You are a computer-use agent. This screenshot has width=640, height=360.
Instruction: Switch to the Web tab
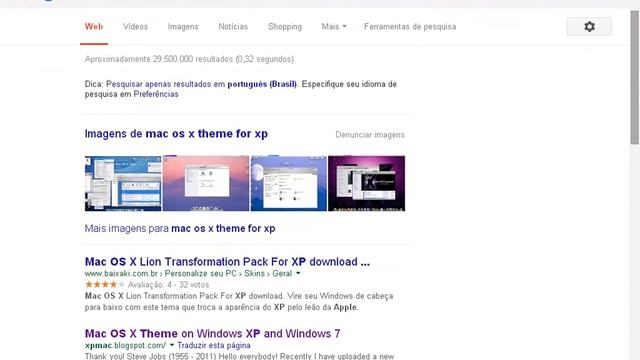click(93, 27)
